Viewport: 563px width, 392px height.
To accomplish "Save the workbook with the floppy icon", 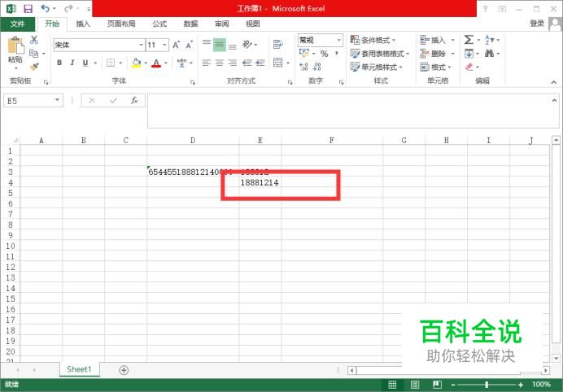I will (x=28, y=8).
